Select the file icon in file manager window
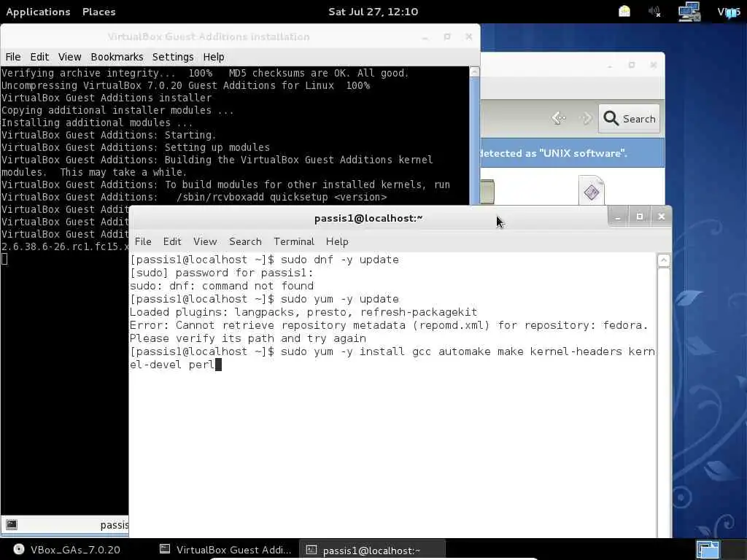 pyautogui.click(x=591, y=190)
